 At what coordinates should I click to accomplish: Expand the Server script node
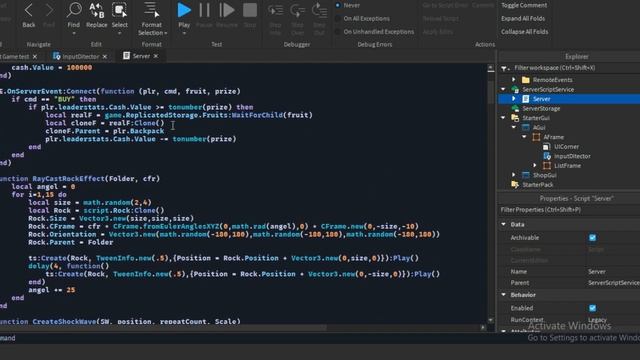514,99
